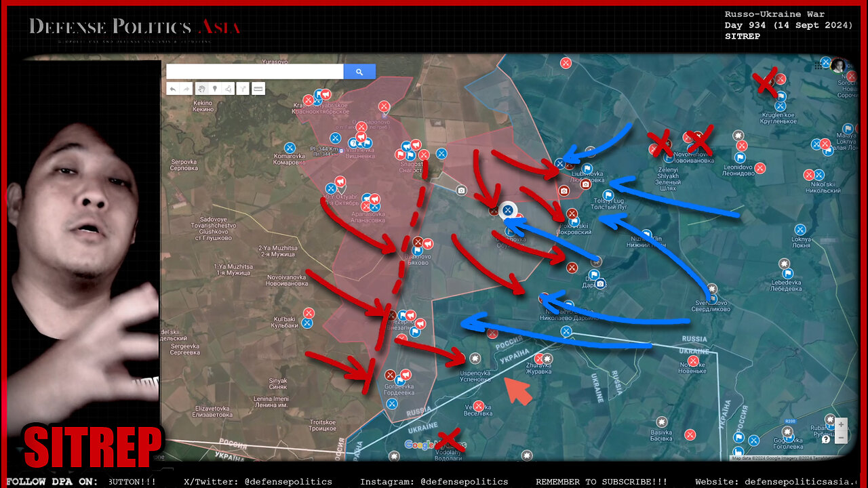
Task: Click the Kekino place label
Action: pos(203,106)
